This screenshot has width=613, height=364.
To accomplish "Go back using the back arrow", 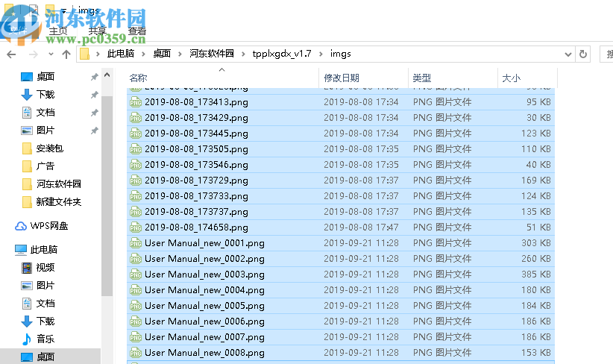I will pyautogui.click(x=11, y=54).
